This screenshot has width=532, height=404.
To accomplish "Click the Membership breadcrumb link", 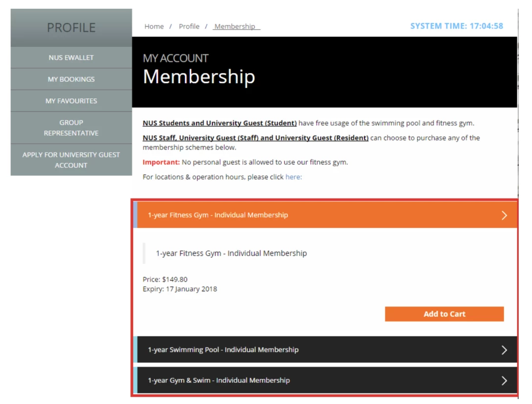I will [x=235, y=27].
